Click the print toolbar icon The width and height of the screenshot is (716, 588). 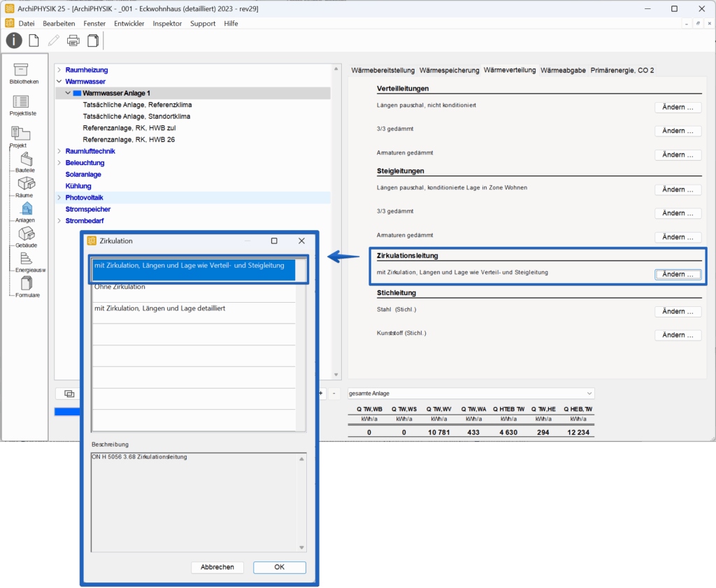pos(73,41)
